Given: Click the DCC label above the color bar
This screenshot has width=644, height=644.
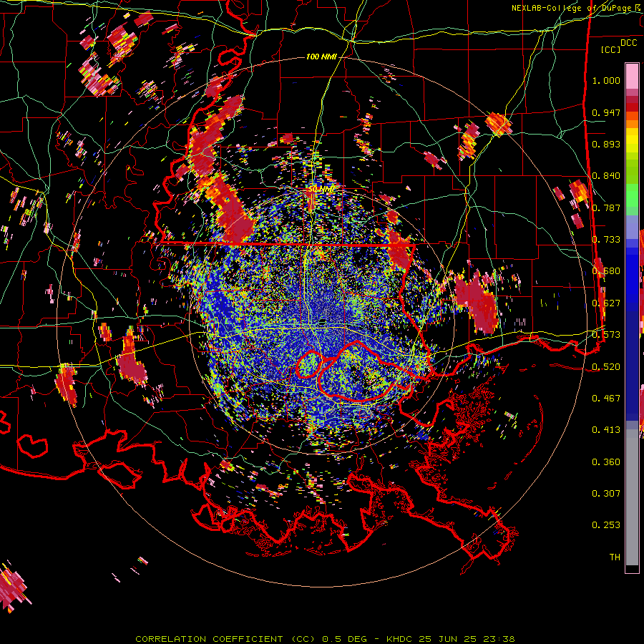Looking at the screenshot, I should pyautogui.click(x=628, y=43).
